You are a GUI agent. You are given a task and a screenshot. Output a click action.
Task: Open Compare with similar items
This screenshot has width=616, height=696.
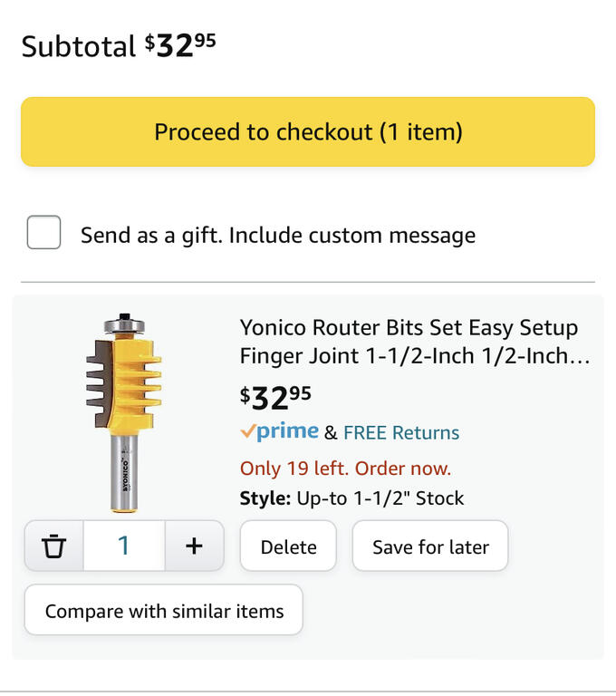click(164, 611)
